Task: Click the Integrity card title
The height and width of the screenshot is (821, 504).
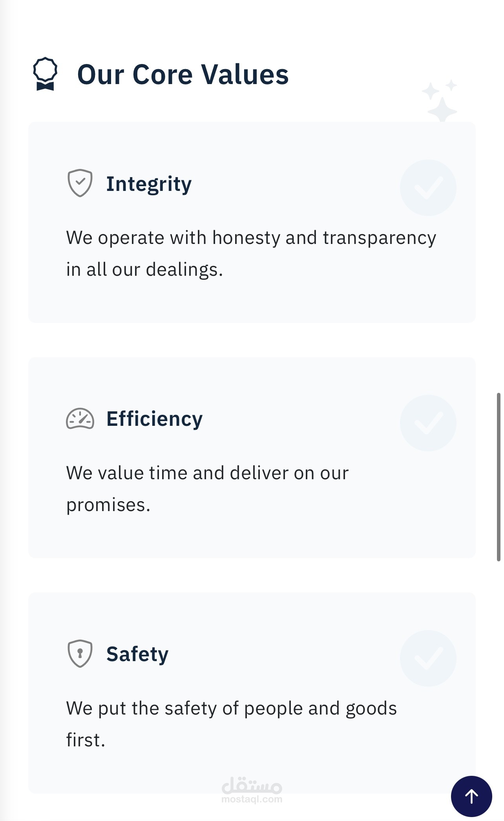Action: tap(149, 183)
